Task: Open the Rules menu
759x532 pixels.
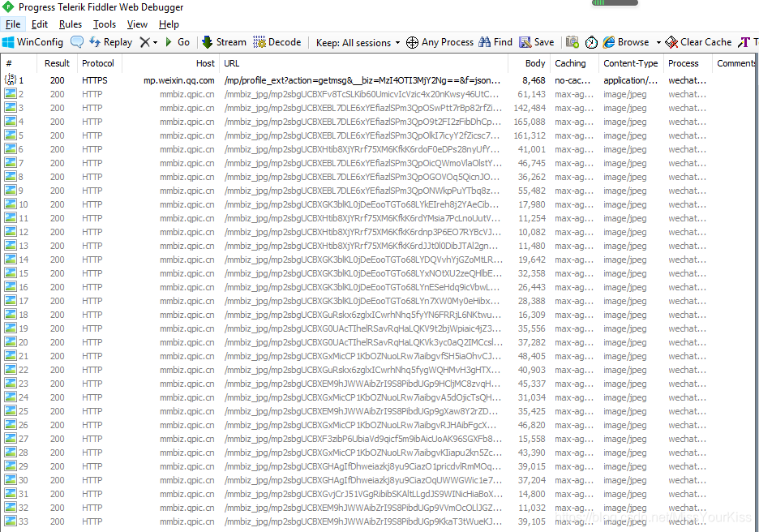Action: click(x=71, y=24)
